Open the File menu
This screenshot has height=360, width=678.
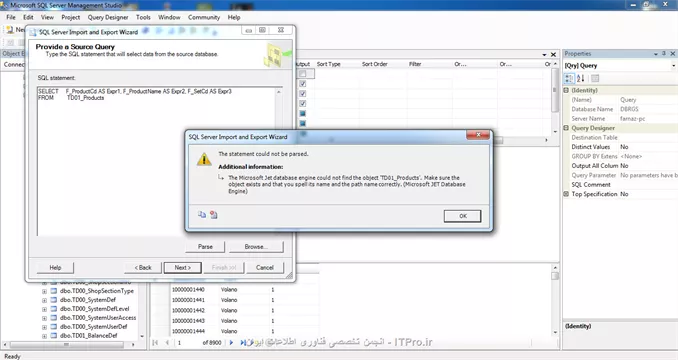click(11, 17)
